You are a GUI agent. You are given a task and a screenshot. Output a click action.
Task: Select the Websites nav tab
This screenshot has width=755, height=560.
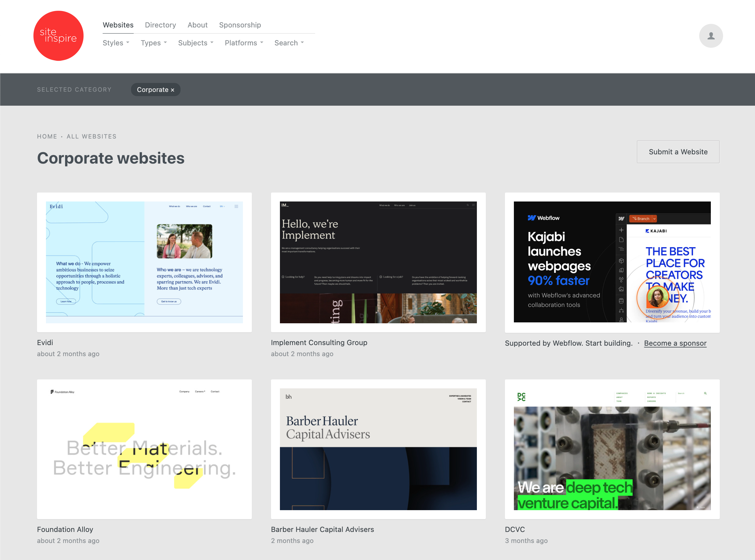118,25
